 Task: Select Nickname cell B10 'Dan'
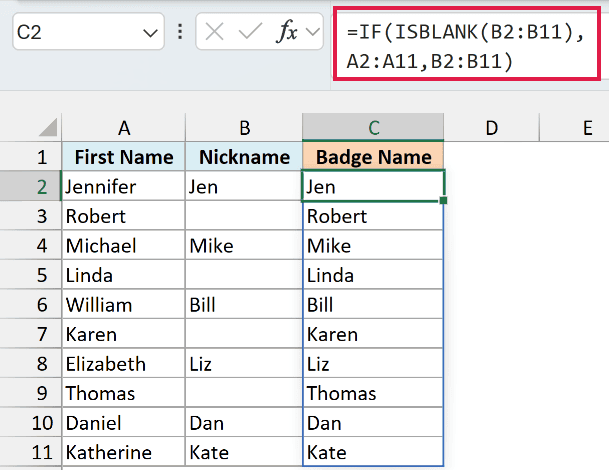pos(244,423)
